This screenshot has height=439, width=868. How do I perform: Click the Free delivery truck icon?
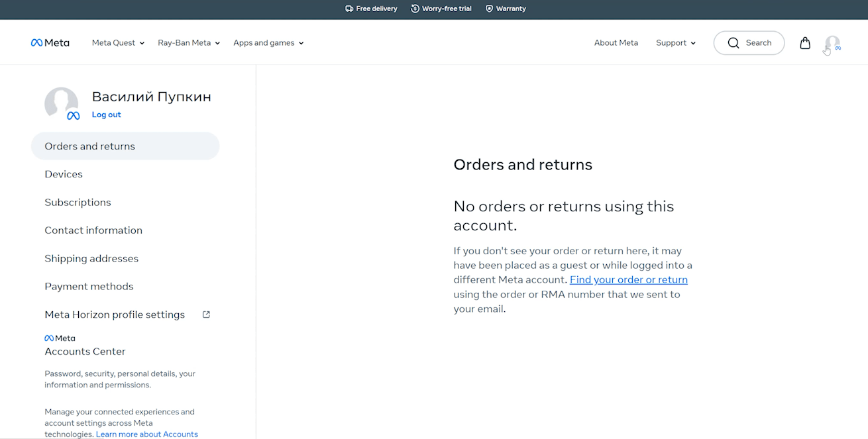(349, 9)
